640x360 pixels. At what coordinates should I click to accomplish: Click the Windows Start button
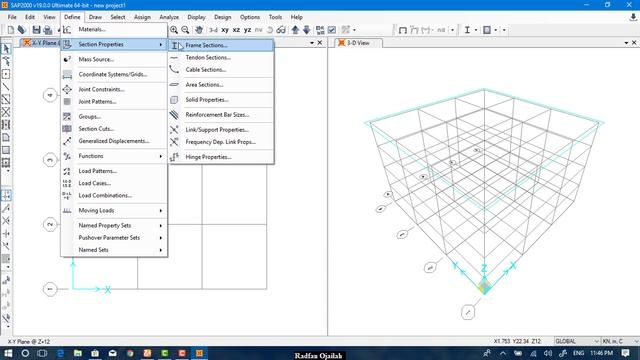8,353
